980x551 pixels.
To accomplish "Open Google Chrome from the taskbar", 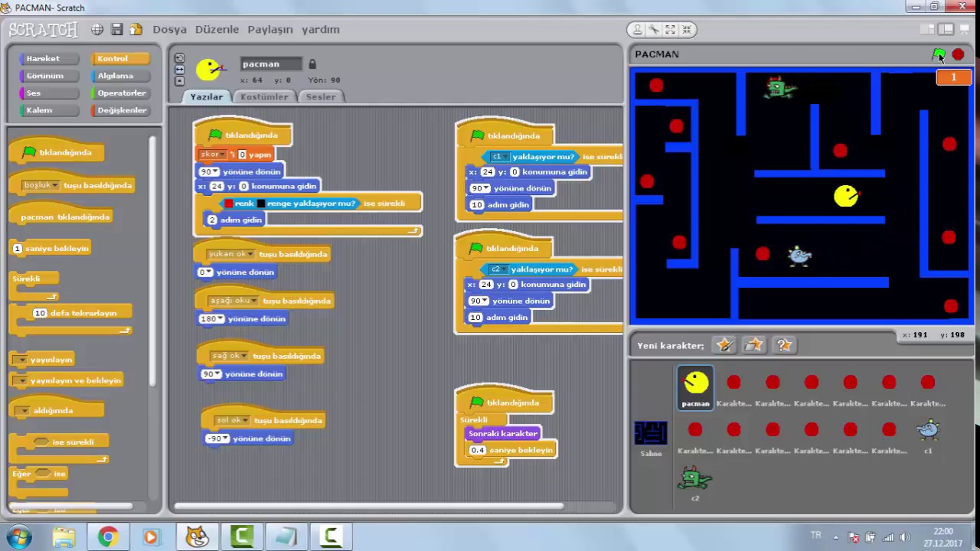I will [x=108, y=536].
